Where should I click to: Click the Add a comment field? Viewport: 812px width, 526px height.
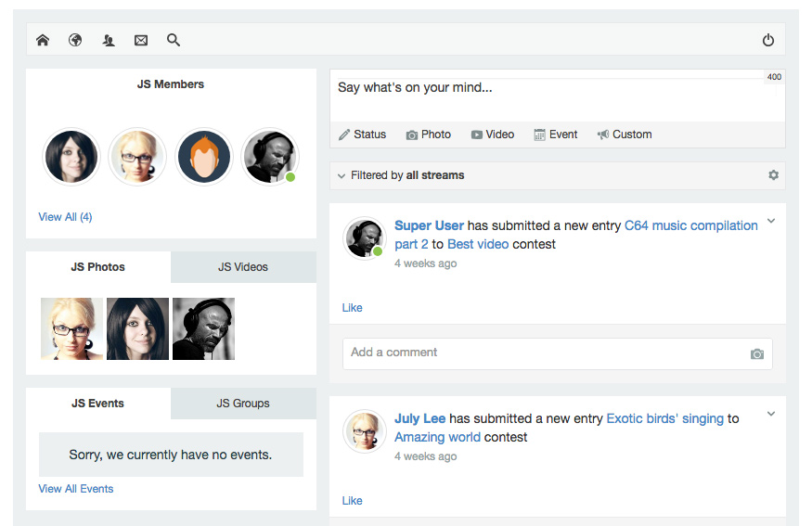(x=557, y=354)
